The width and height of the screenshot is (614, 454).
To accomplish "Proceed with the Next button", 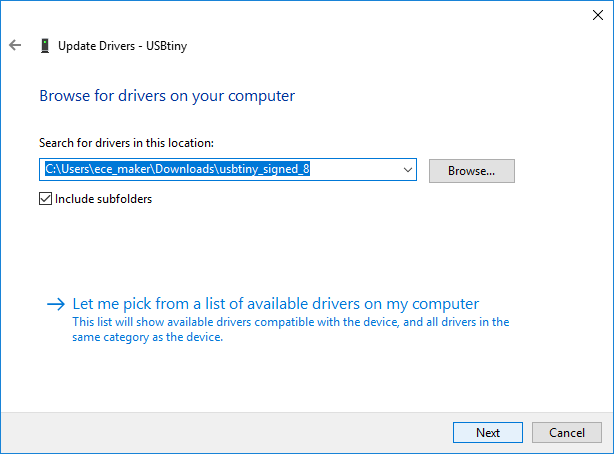I will tap(488, 432).
